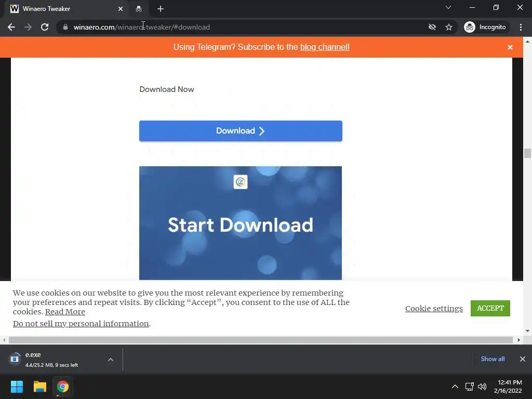Open the blog channel link

(x=325, y=47)
